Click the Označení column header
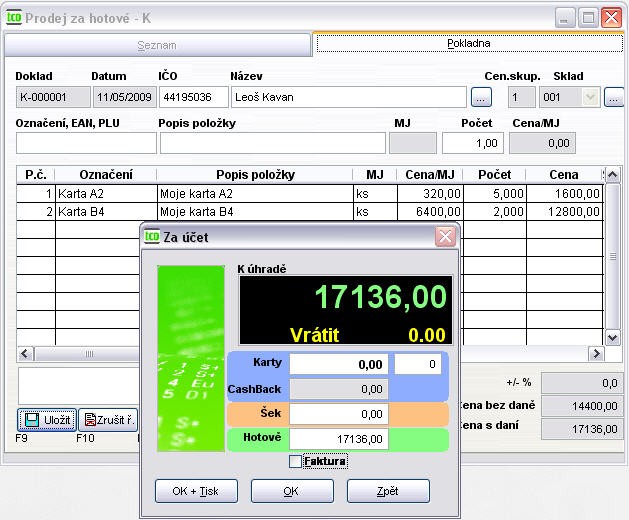This screenshot has width=629, height=520. point(105,175)
